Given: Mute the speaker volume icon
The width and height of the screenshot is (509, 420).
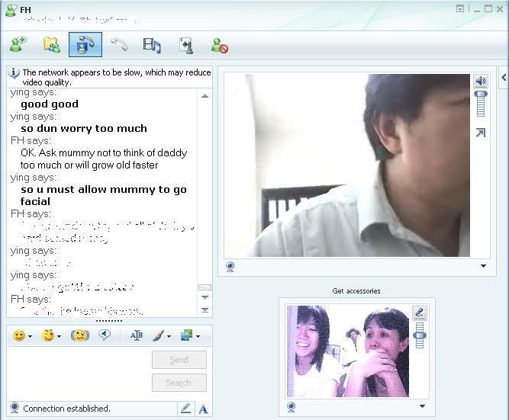Looking at the screenshot, I should (481, 81).
